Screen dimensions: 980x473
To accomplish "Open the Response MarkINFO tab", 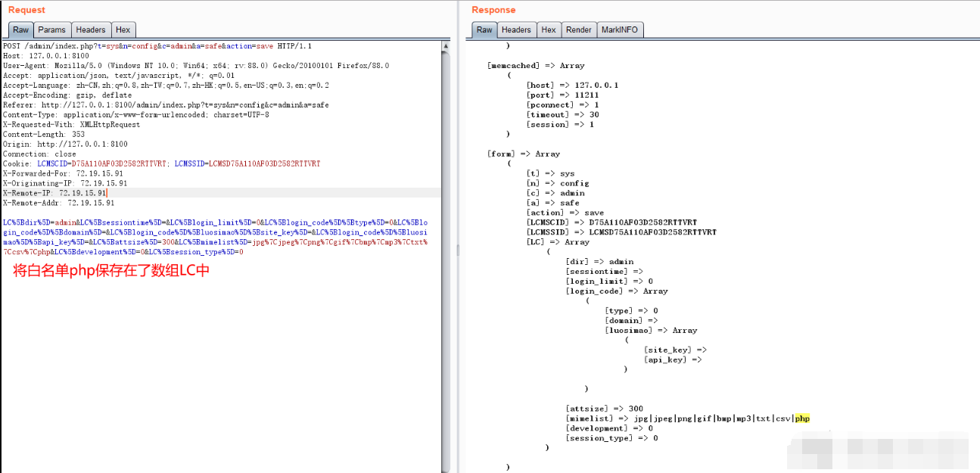I will [620, 30].
